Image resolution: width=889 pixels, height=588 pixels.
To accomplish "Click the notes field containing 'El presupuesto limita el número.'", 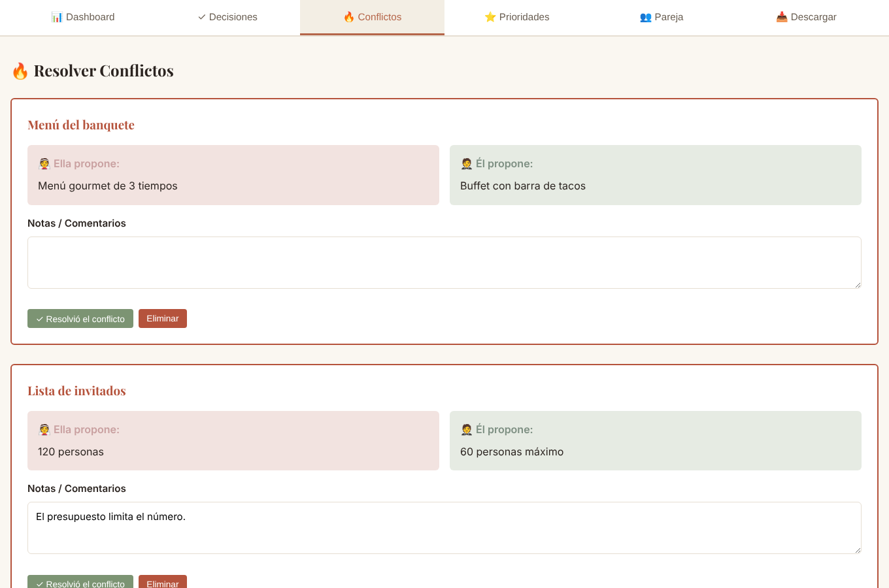I will tap(444, 528).
